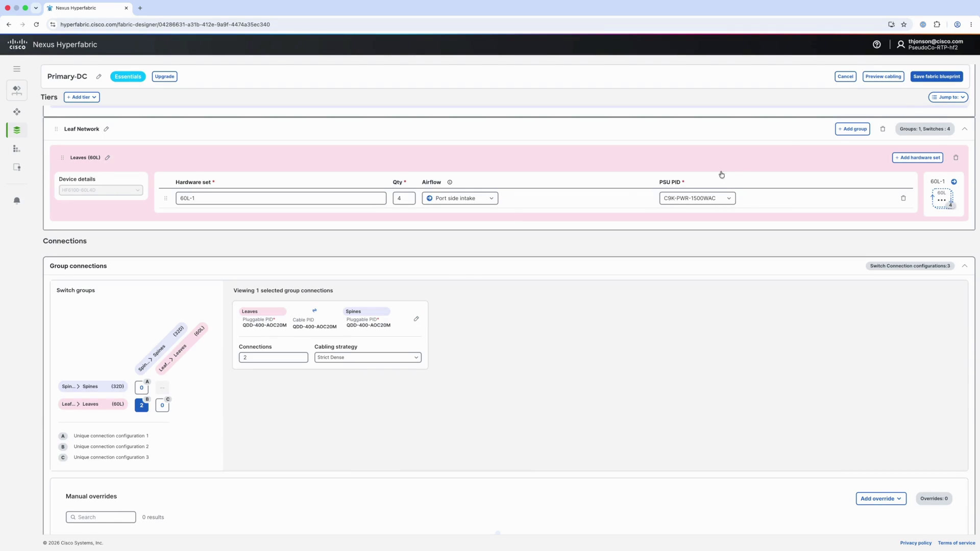
Task: Select connection matrix cell B with value 2
Action: click(x=141, y=405)
